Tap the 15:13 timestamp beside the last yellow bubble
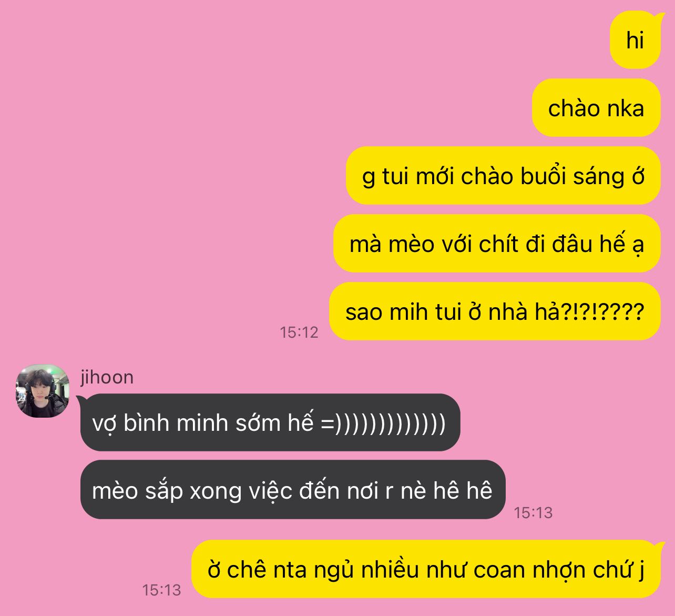 coord(161,590)
